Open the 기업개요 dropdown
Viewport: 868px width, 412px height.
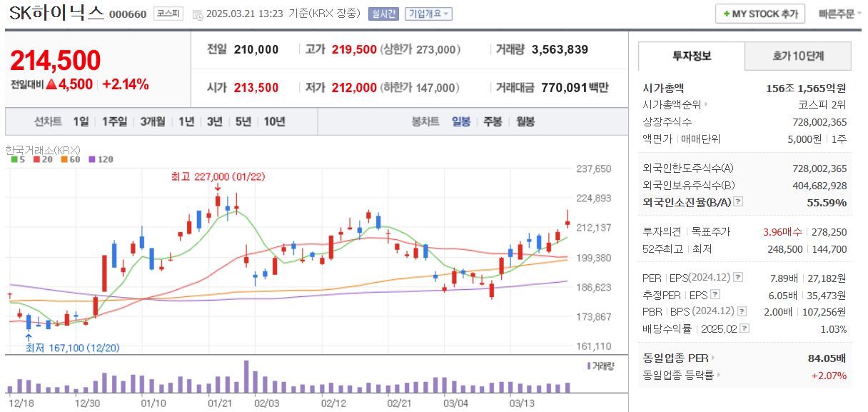(x=428, y=14)
